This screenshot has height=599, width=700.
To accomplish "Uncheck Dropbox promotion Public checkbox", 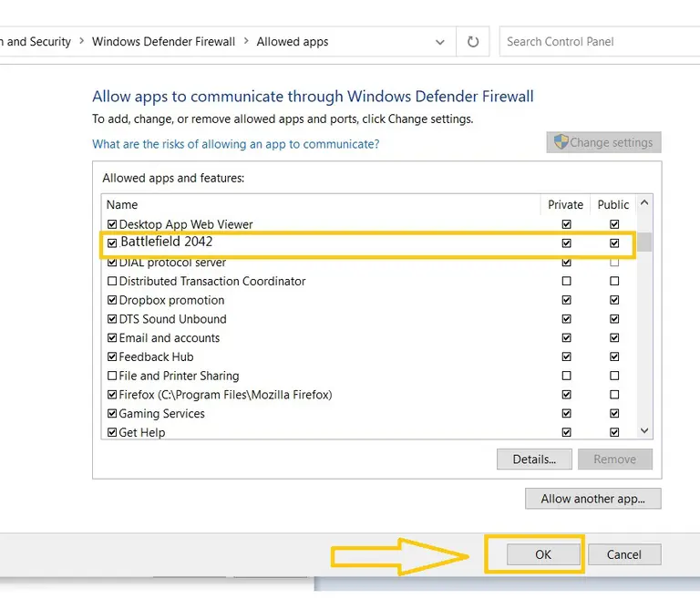I will (614, 300).
